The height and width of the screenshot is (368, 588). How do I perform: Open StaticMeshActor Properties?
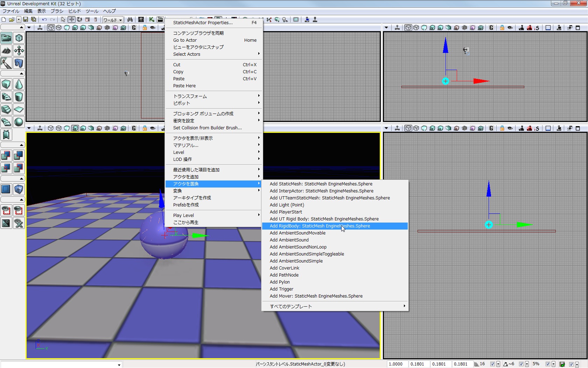(203, 22)
